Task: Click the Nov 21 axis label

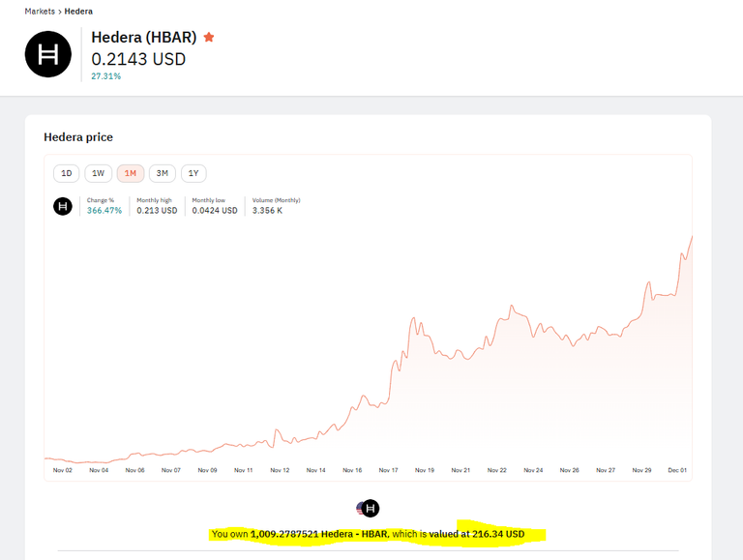Action: 461,470
